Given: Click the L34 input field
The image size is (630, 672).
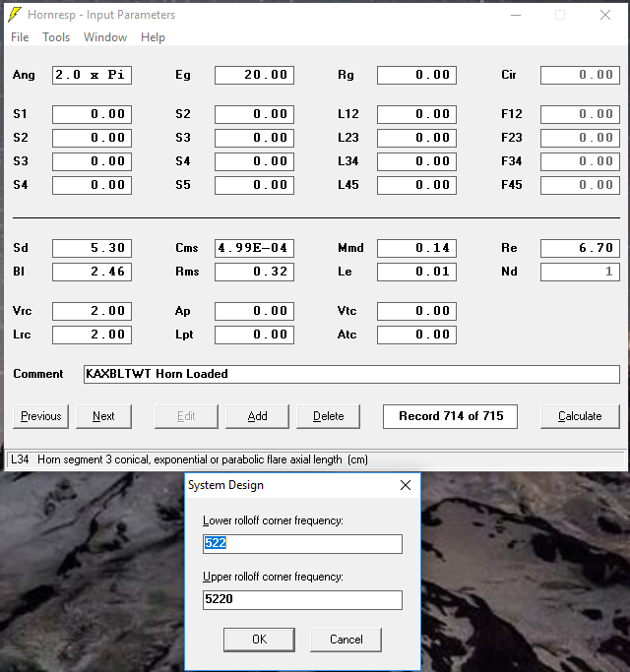Looking at the screenshot, I should click(416, 161).
